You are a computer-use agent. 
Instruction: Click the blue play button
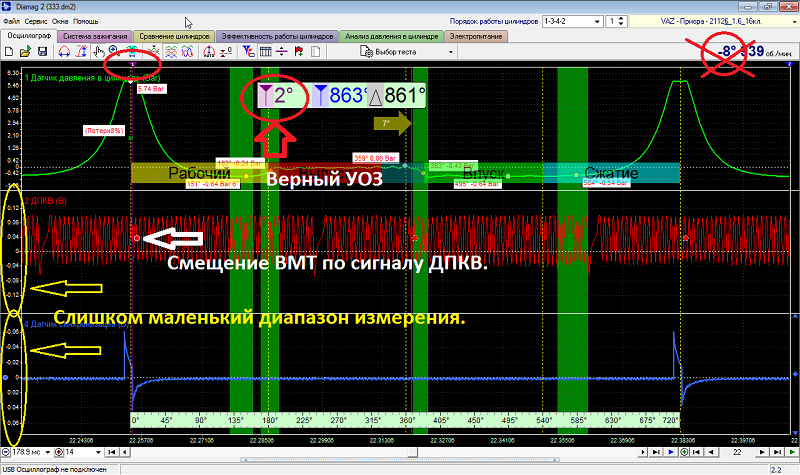tap(671, 452)
